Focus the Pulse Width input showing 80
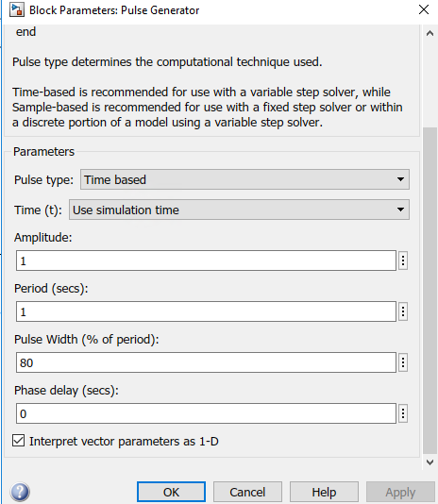The image size is (438, 504). click(x=206, y=362)
